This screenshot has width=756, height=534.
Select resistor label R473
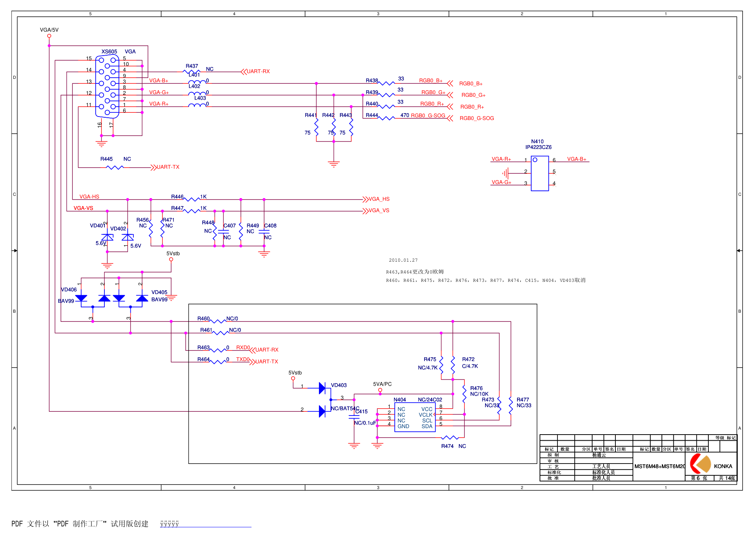coord(488,400)
